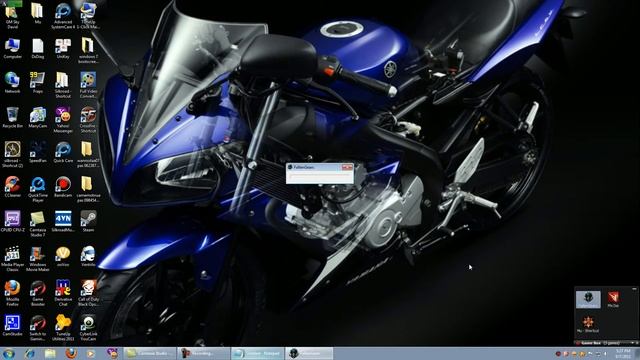Open QuickTime Player desktop shortcut

click(38, 189)
